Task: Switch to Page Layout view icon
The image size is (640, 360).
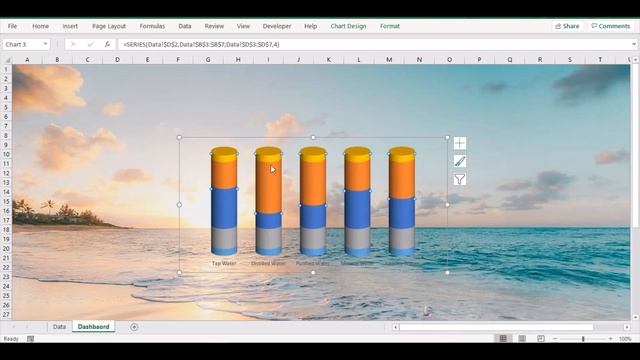Action: [522, 338]
